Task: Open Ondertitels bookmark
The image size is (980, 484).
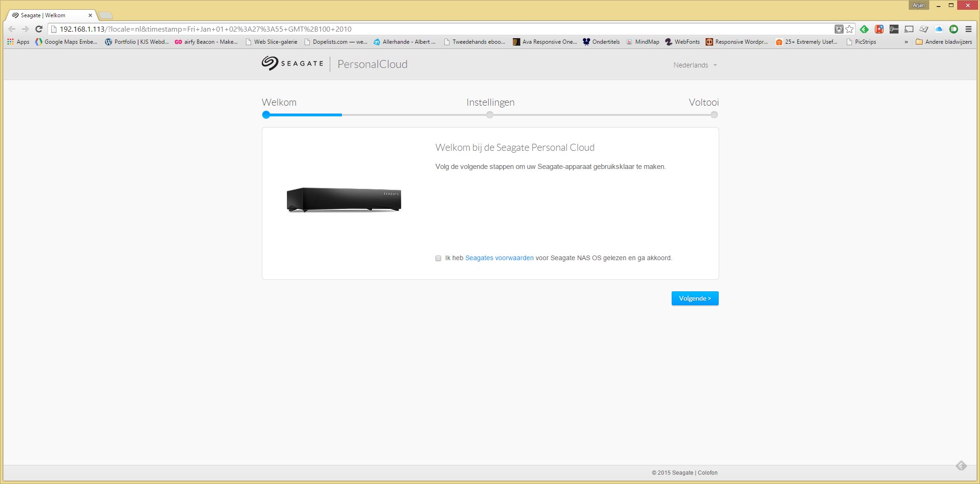Action: pos(601,42)
